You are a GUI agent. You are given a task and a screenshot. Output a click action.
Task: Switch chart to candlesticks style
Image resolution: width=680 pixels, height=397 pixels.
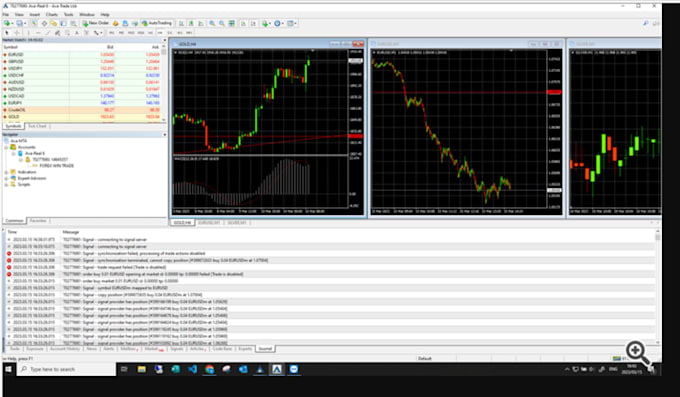pos(191,23)
